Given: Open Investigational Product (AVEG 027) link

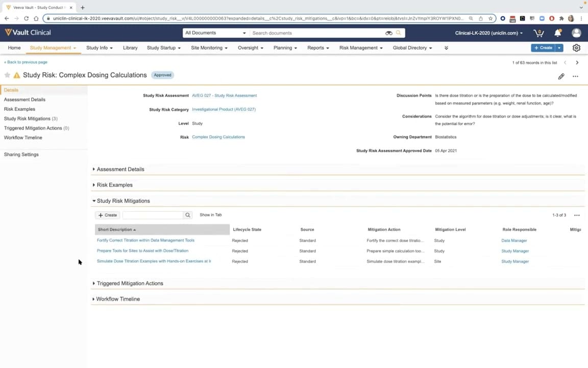Looking at the screenshot, I should 224,110.
